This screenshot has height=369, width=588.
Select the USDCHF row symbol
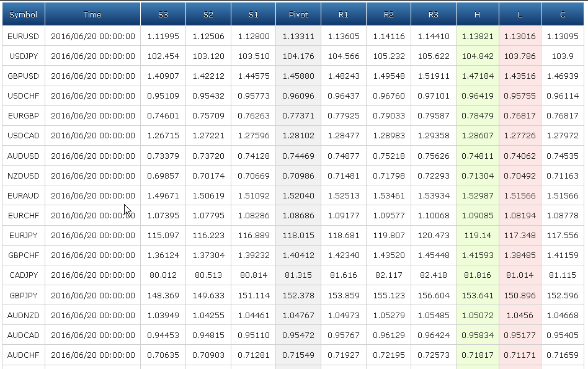23,96
